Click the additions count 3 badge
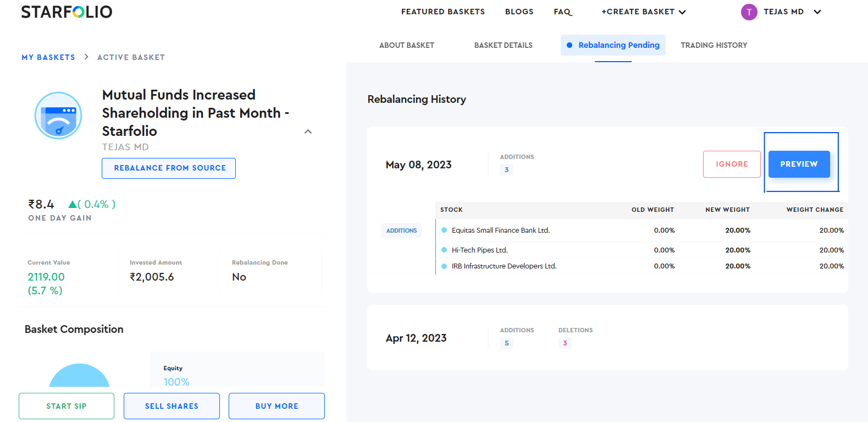868x422 pixels. 506,169
